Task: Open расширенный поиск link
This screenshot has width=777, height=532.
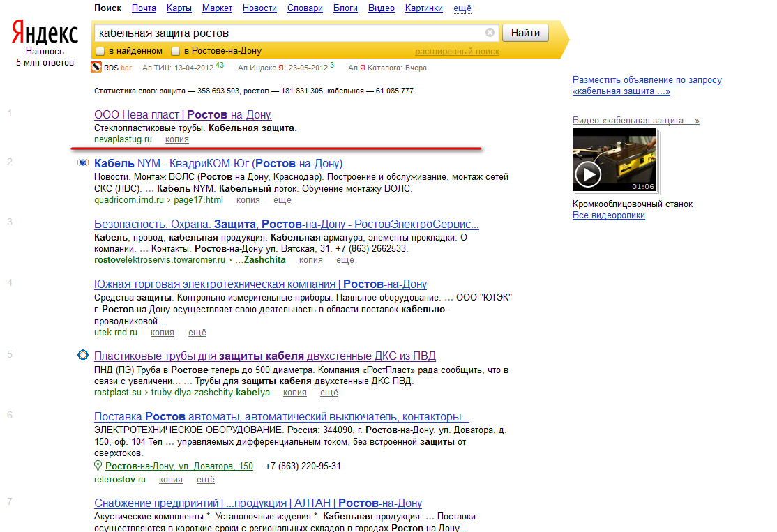Action: [x=457, y=52]
